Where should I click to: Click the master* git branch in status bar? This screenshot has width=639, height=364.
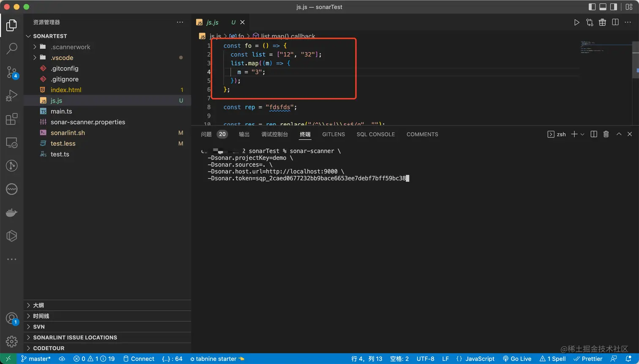[x=36, y=359]
